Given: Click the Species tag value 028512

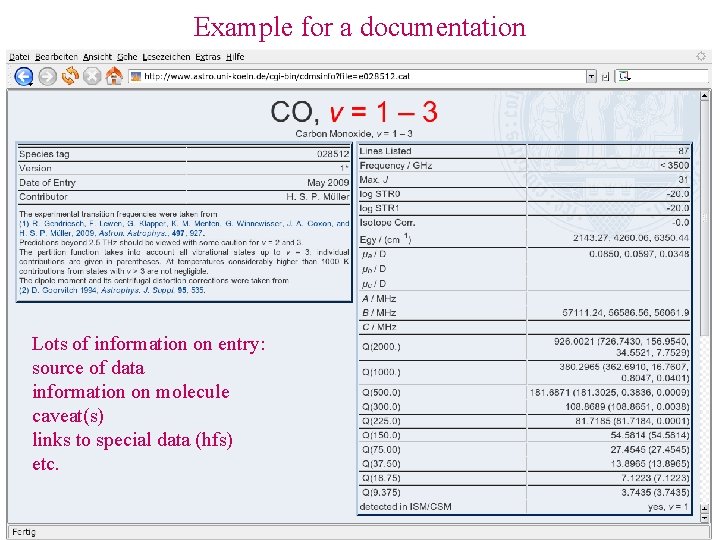Looking at the screenshot, I should [x=333, y=154].
